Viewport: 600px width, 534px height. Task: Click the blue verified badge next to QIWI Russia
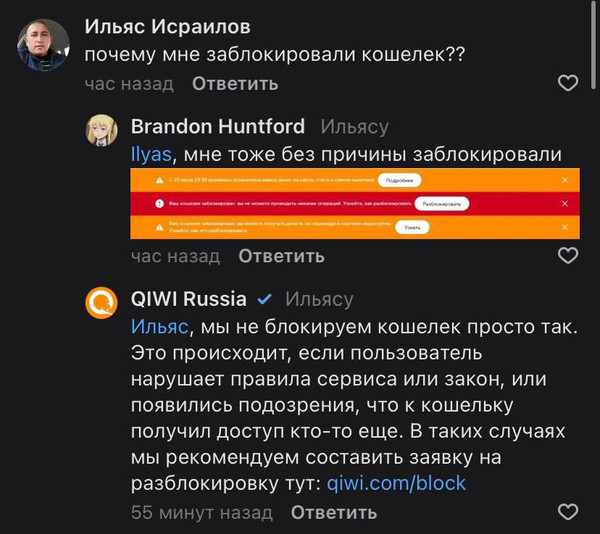265,299
